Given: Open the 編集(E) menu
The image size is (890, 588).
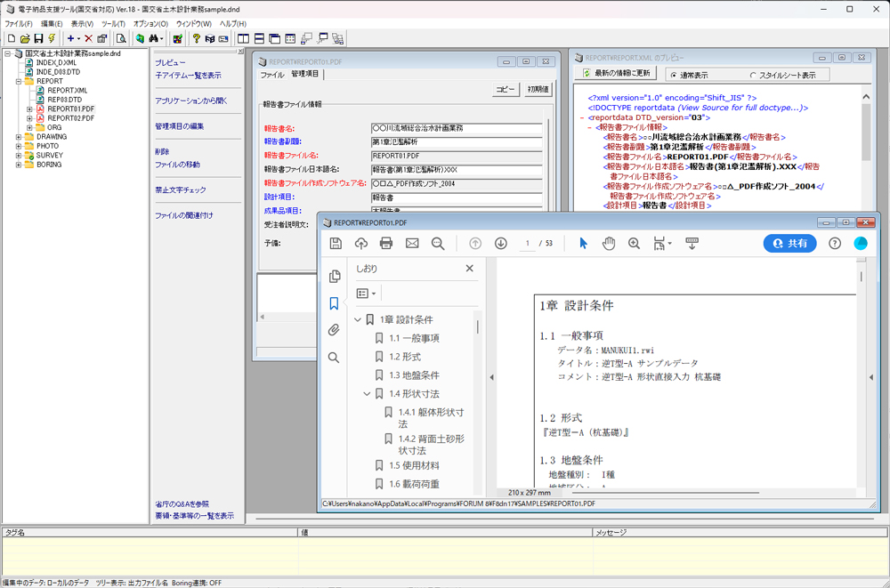Looking at the screenshot, I should (x=52, y=24).
